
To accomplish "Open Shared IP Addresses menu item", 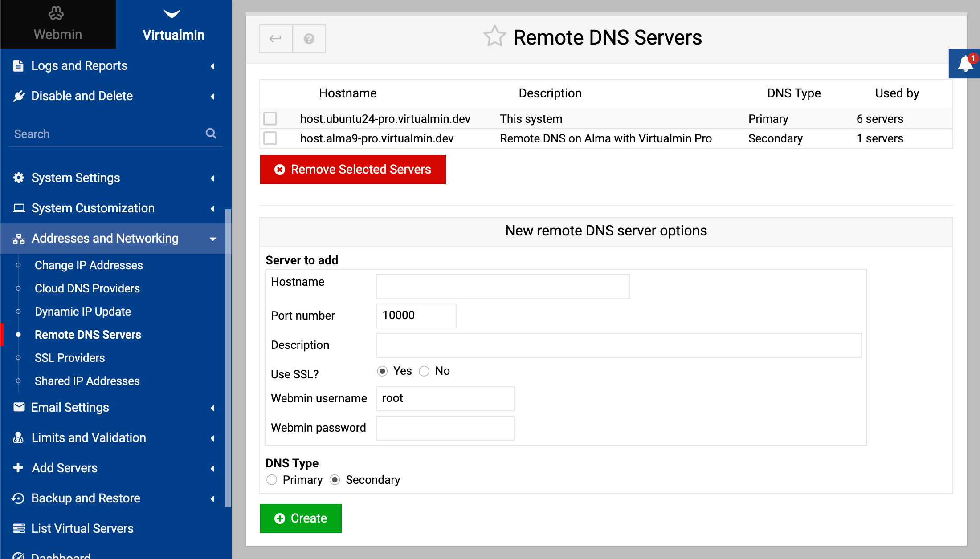I will (87, 381).
